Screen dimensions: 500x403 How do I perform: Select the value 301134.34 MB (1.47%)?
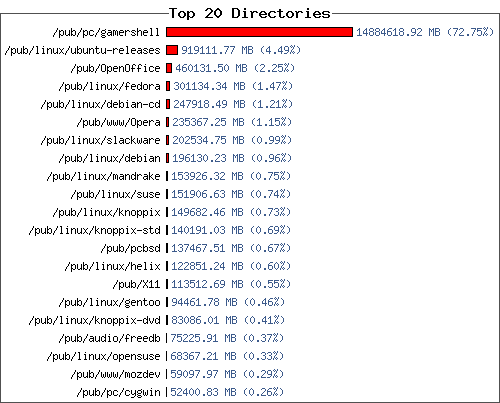233,86
